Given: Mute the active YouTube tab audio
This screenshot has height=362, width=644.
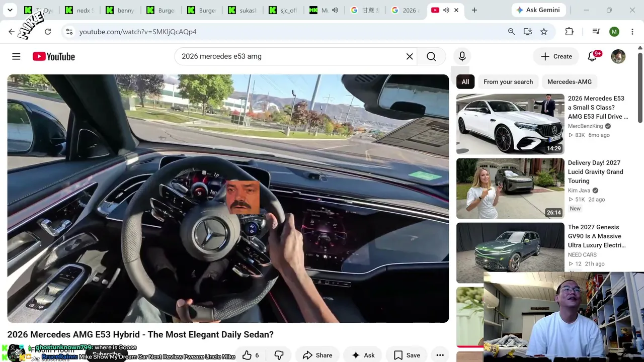Looking at the screenshot, I should [x=446, y=10].
